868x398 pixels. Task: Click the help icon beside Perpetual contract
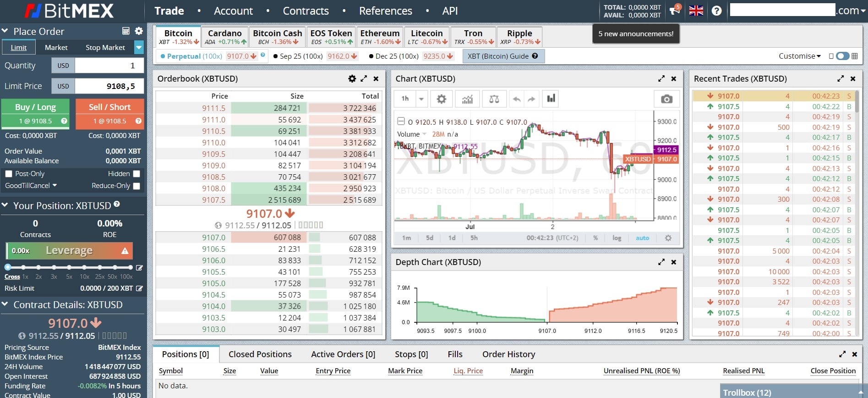[x=263, y=55]
